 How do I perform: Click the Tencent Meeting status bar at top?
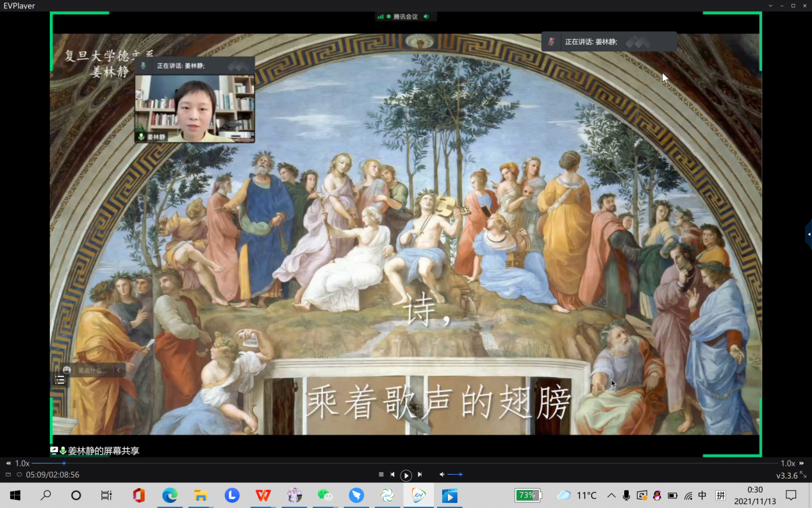[x=406, y=17]
